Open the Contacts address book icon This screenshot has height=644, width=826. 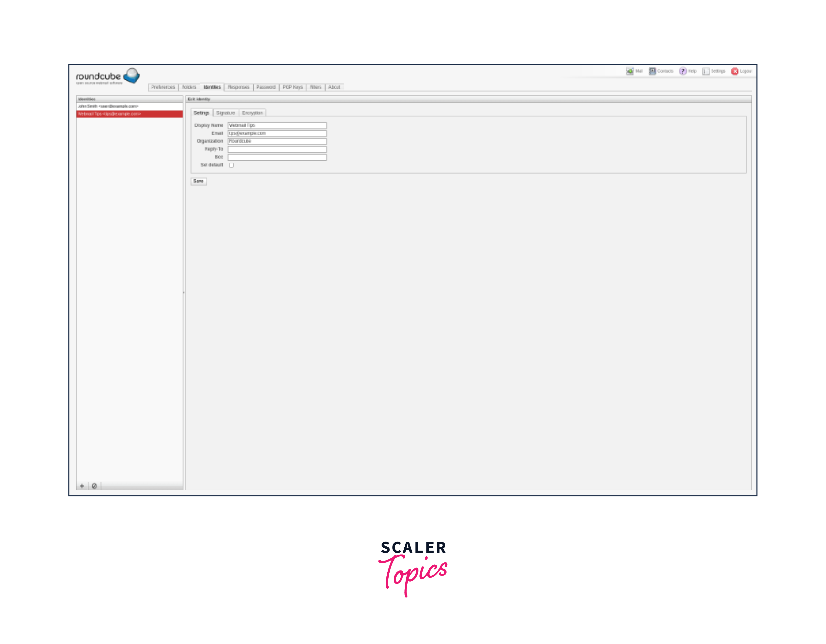pos(652,71)
